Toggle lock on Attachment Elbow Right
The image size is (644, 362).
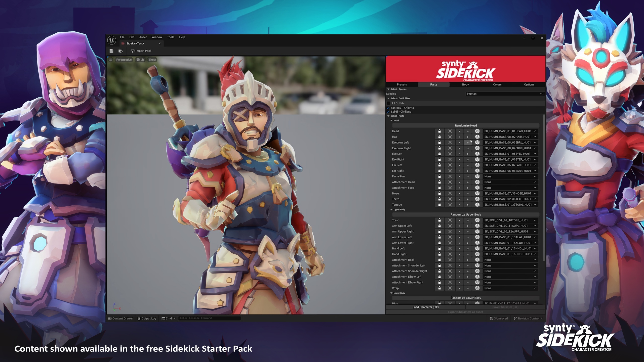point(439,283)
